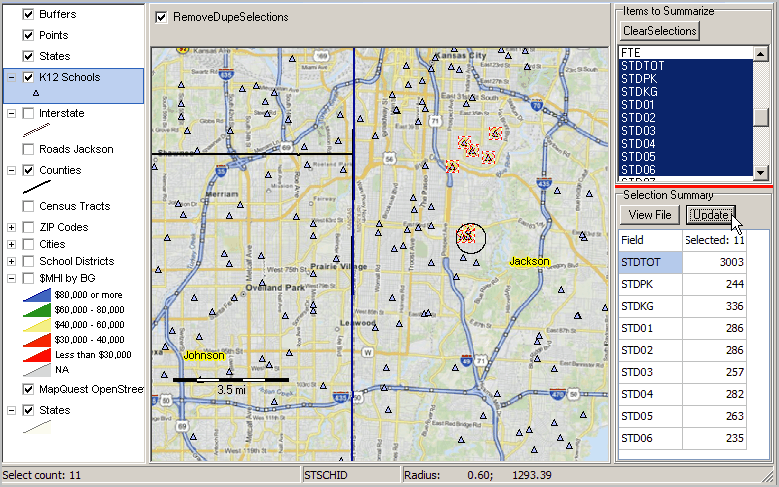
Task: Collapse the $MHI by BG legend node
Action: [x=11, y=278]
